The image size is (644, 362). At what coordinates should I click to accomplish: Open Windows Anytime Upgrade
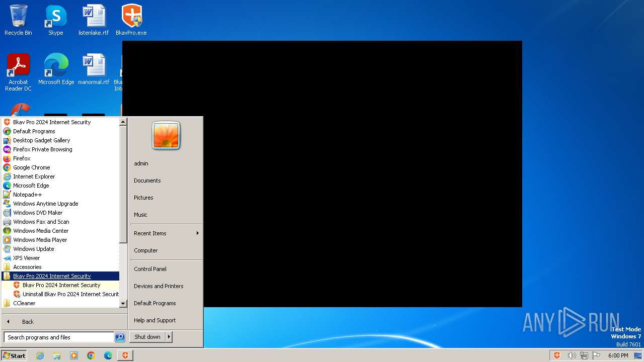(60, 204)
